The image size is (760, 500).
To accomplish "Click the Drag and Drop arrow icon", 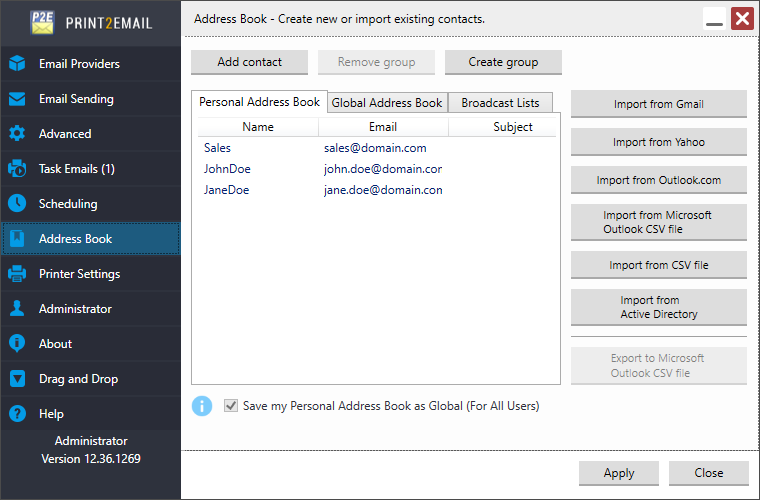I will [17, 378].
